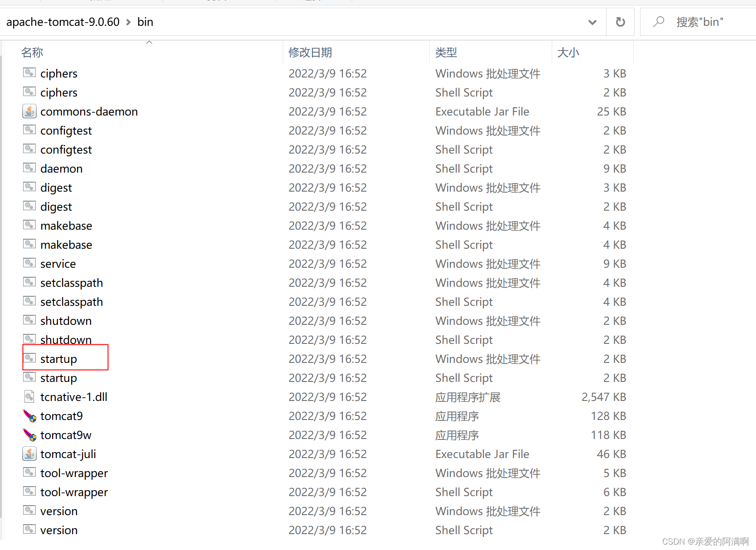Select the service file name

[x=58, y=264]
